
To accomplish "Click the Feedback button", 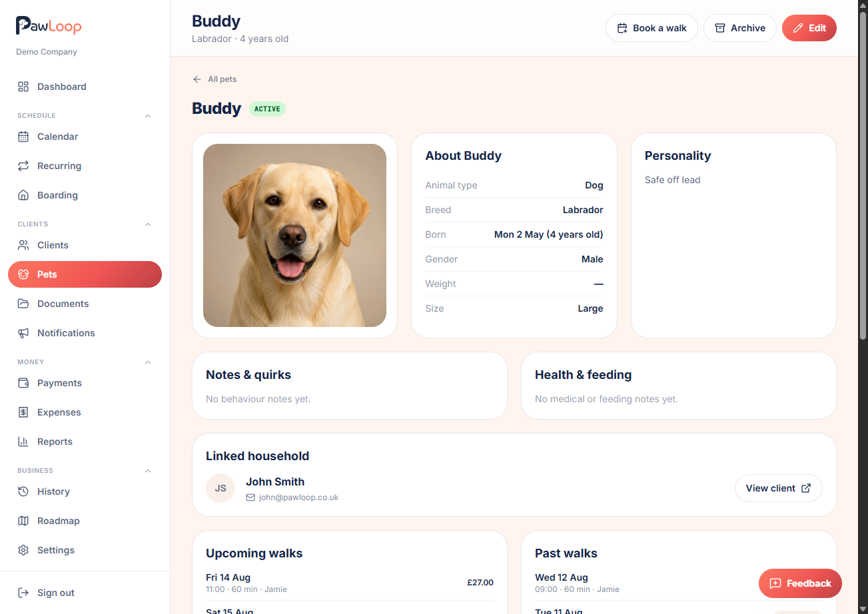I will click(800, 583).
